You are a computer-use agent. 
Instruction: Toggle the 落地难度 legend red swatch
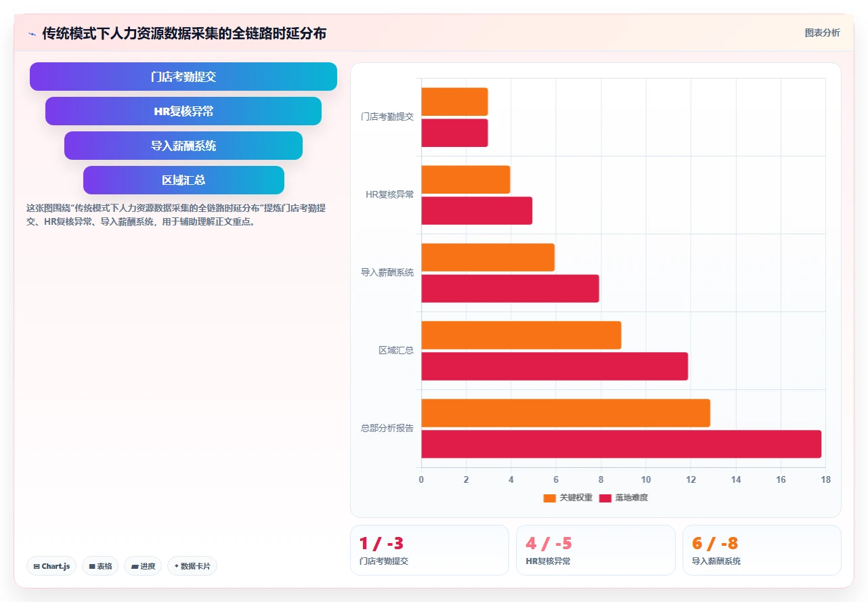605,498
